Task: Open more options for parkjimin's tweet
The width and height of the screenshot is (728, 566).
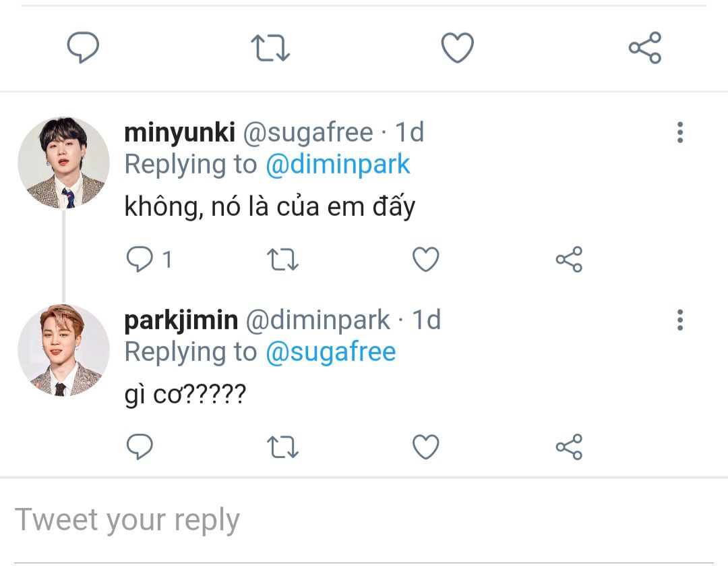Action: point(679,320)
